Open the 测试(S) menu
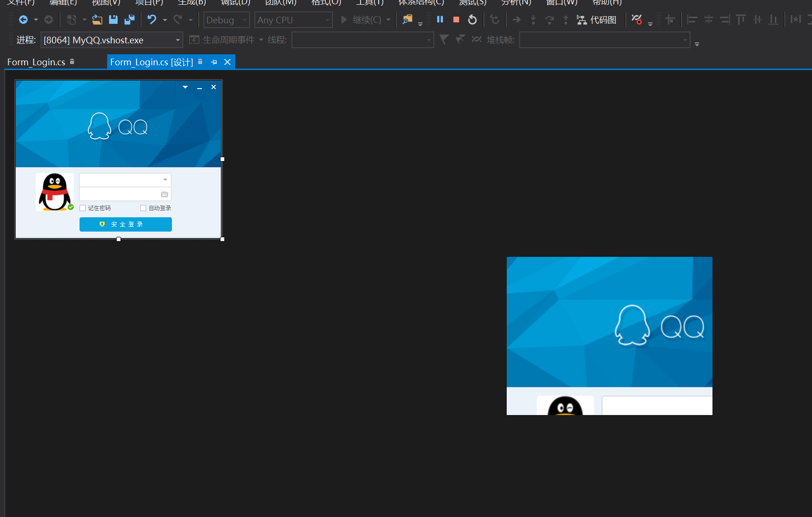This screenshot has width=812, height=517. pyautogui.click(x=472, y=3)
